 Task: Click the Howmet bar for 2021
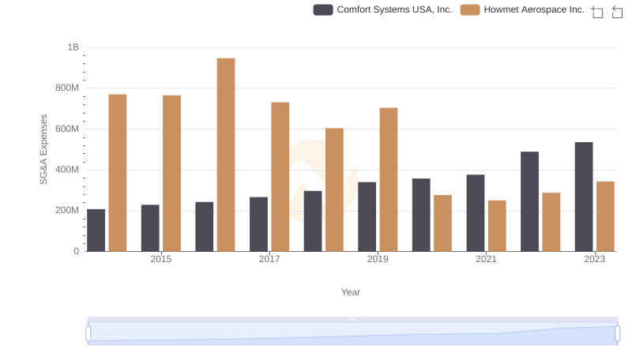tap(497, 227)
